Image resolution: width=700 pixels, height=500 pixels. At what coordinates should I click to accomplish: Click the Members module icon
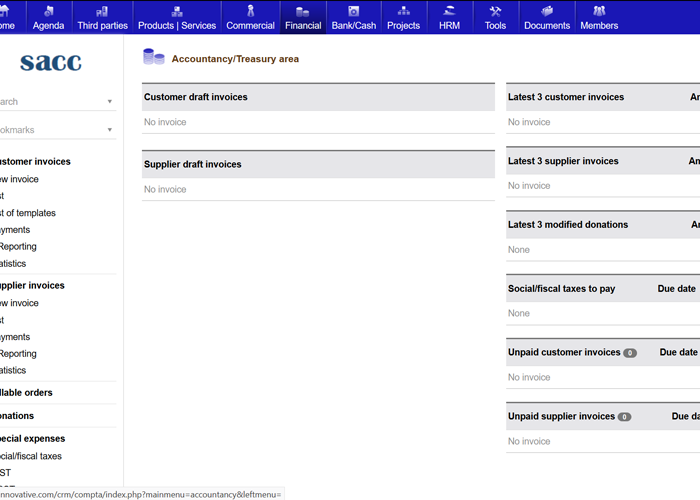[x=599, y=11]
